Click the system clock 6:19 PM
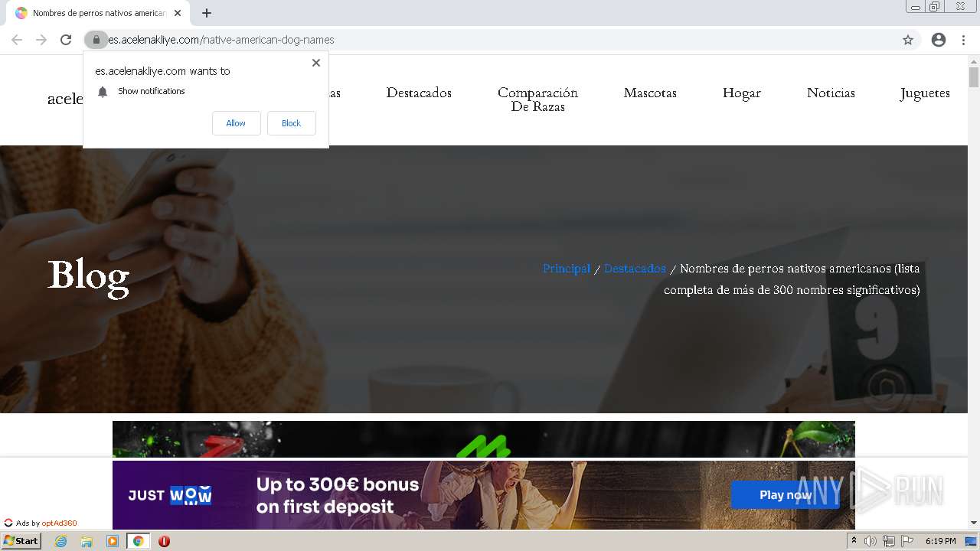This screenshot has width=980, height=551. pos(940,541)
